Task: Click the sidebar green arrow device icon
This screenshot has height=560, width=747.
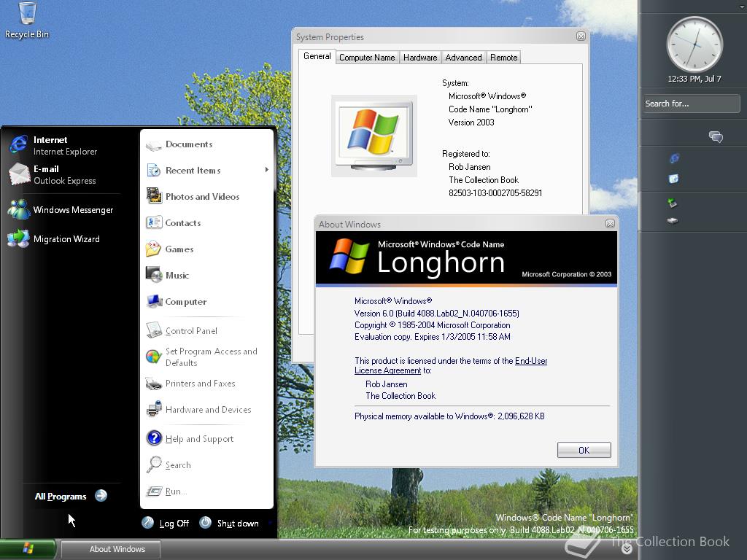Action: click(x=672, y=203)
